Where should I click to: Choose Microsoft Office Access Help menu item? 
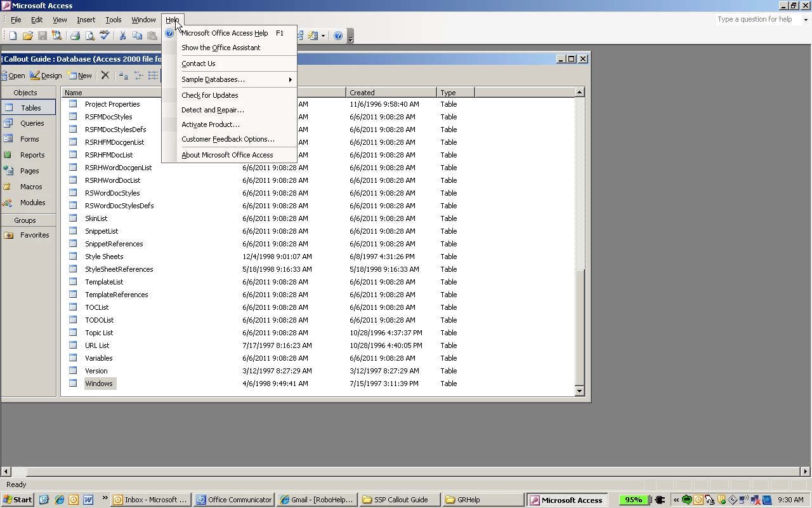(230, 33)
